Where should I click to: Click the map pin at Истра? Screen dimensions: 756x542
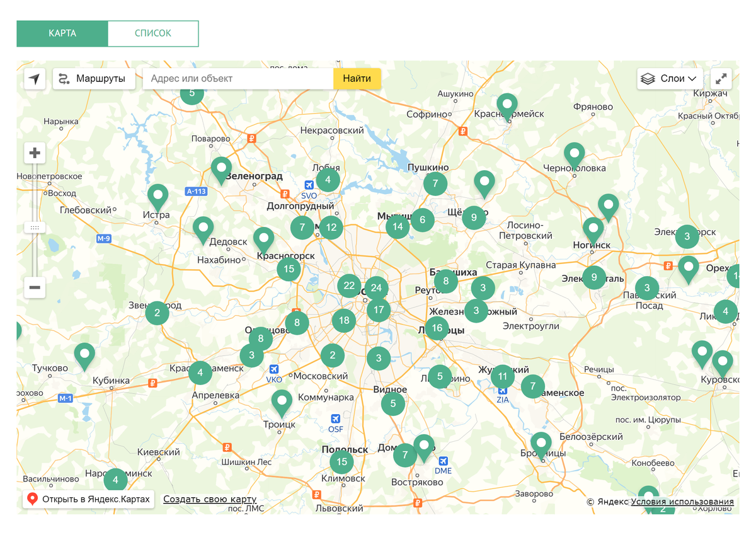157,195
